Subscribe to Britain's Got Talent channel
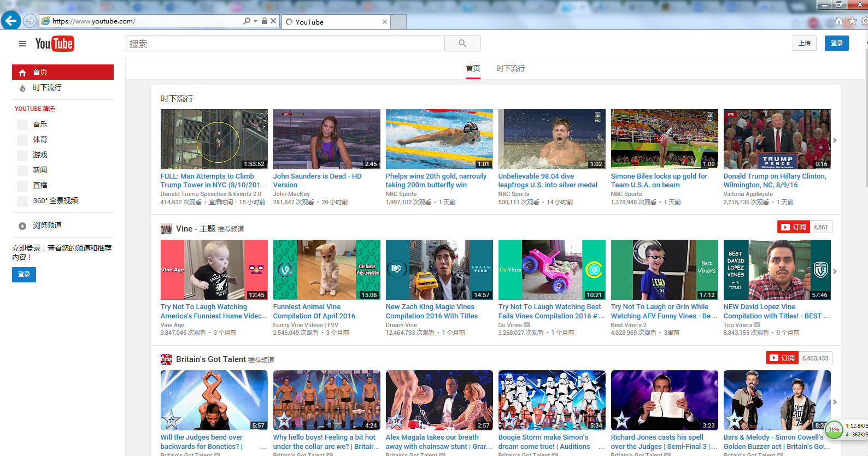Screen dimensions: 868x456 pos(782,358)
